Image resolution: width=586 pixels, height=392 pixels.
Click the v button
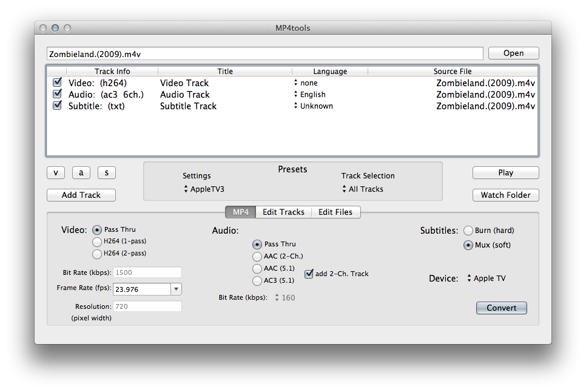pos(56,173)
